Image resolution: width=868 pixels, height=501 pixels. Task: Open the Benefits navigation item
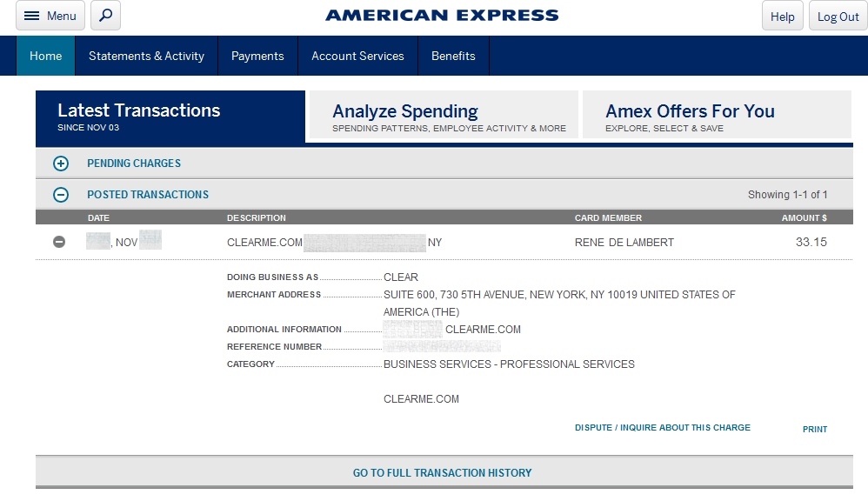point(453,56)
